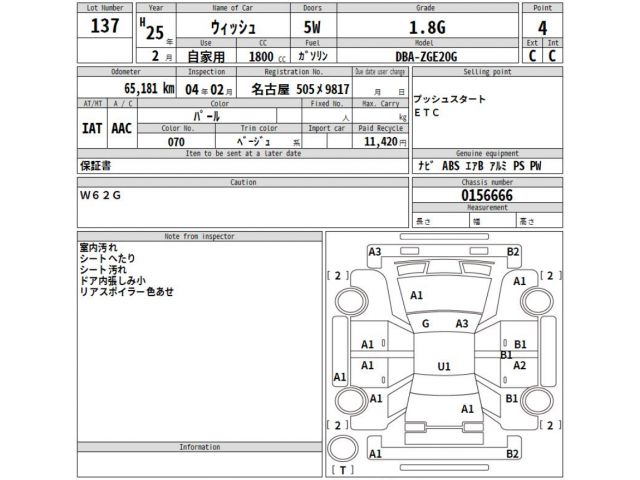This screenshot has width=640, height=480.
Task: Select the trim color ベージュ
Action: [x=253, y=141]
